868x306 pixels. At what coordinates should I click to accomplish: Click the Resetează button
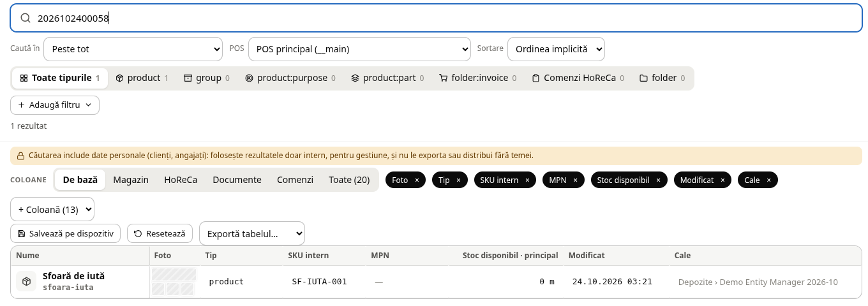point(160,233)
